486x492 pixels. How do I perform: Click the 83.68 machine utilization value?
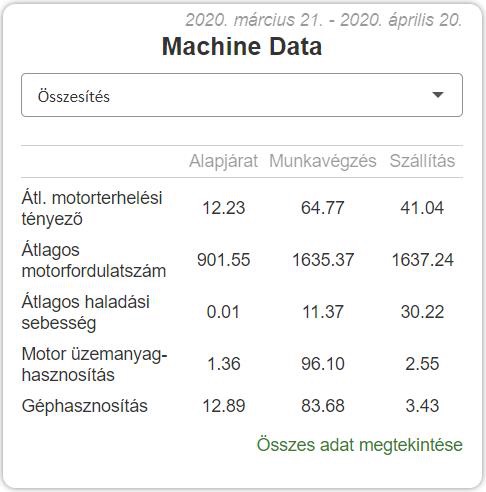click(323, 406)
